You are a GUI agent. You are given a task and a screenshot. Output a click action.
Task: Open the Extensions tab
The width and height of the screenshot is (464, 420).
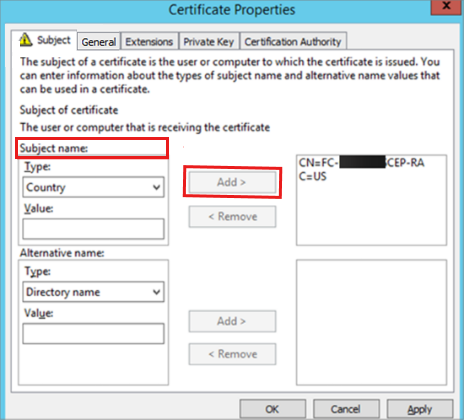149,42
